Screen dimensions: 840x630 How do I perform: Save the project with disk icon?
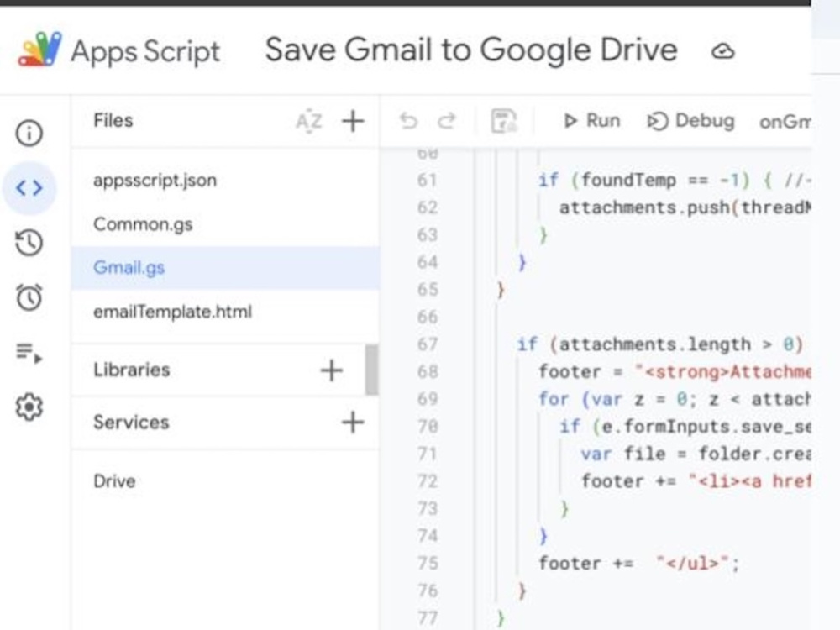[x=503, y=121]
